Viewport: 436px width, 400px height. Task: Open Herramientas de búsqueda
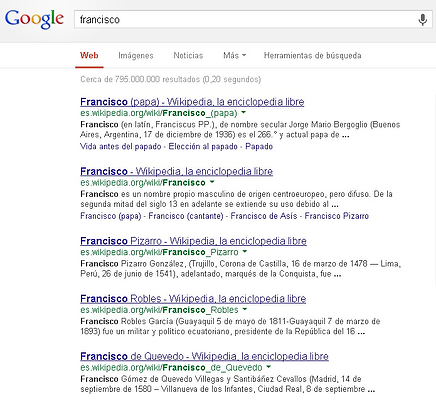pyautogui.click(x=312, y=55)
